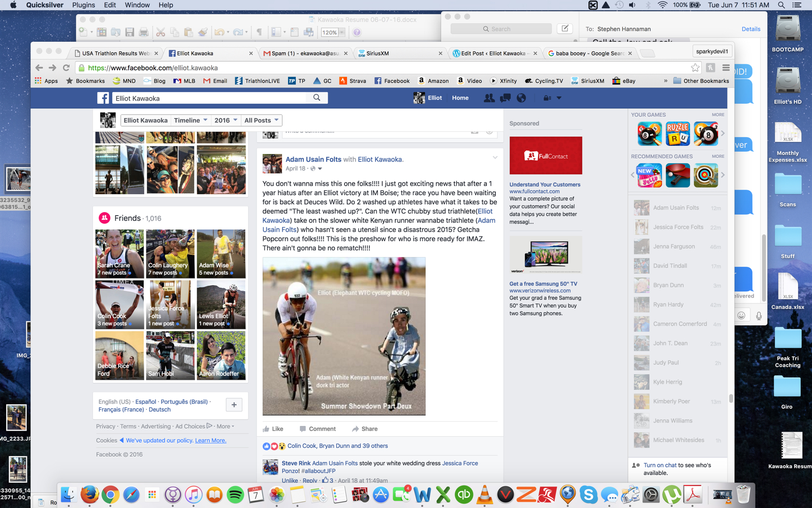Open Facebook messages icon

(x=505, y=98)
